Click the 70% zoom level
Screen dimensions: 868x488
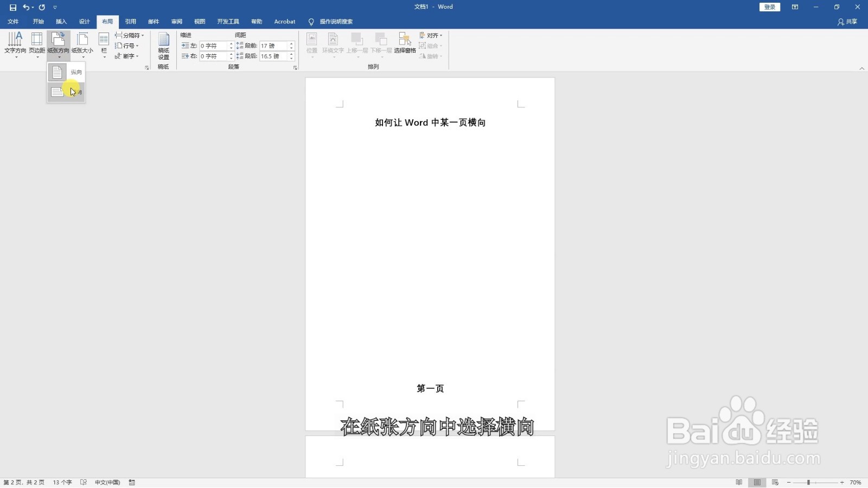pyautogui.click(x=856, y=482)
